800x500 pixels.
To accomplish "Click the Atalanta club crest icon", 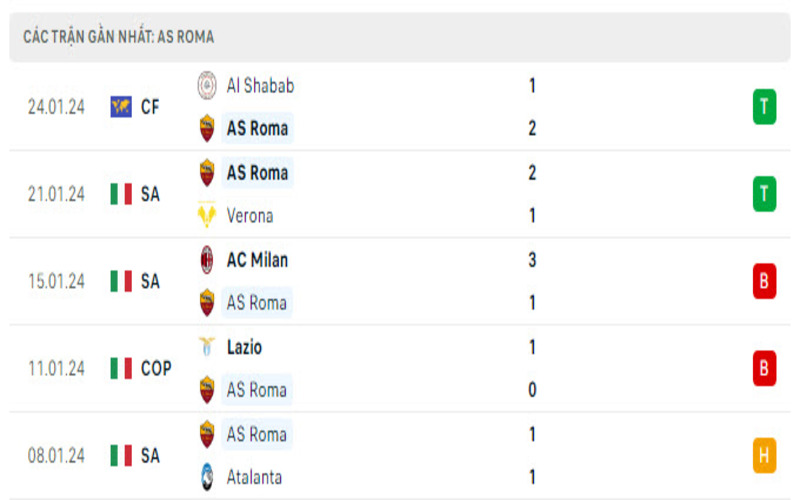I will click(207, 478).
